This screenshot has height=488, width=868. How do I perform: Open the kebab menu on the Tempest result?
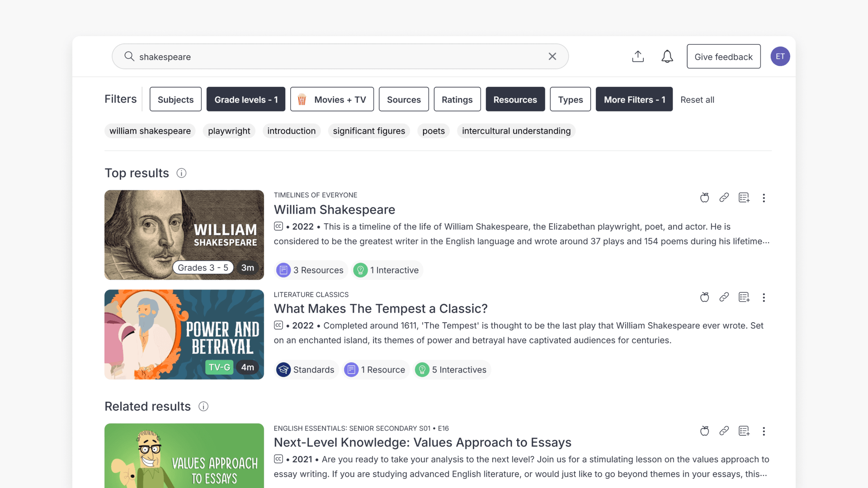click(x=764, y=297)
